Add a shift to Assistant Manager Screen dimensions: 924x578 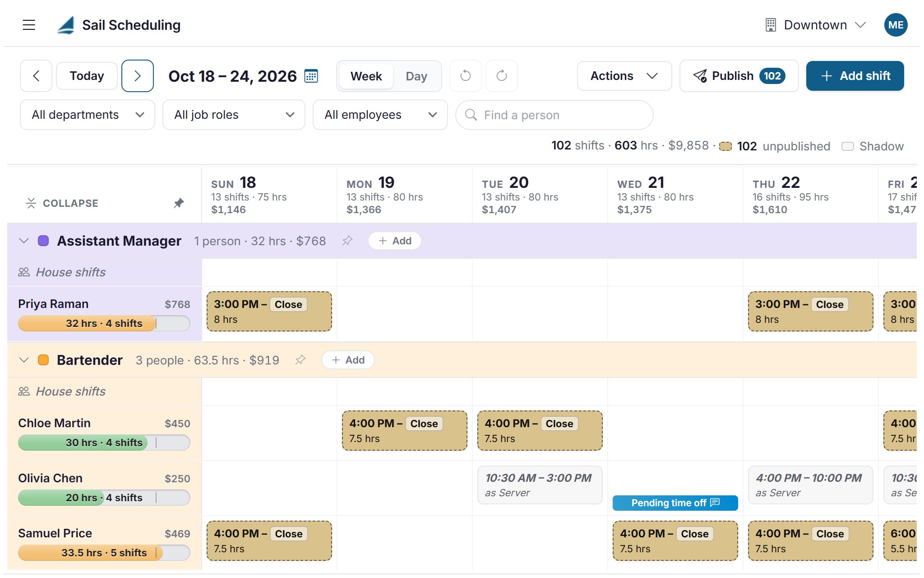[x=395, y=241]
